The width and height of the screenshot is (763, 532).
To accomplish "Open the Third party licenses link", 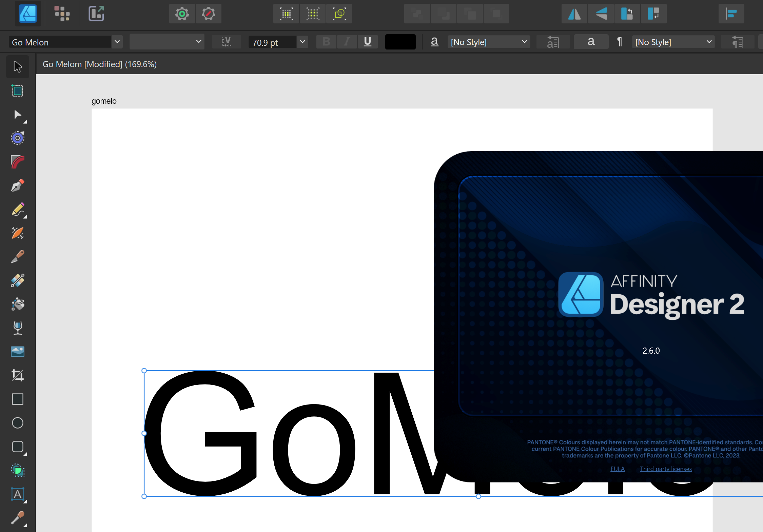I will click(666, 469).
